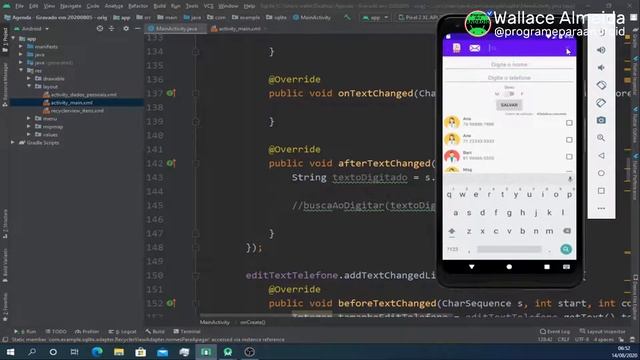Click override gutter icon on line 137

pos(171,93)
